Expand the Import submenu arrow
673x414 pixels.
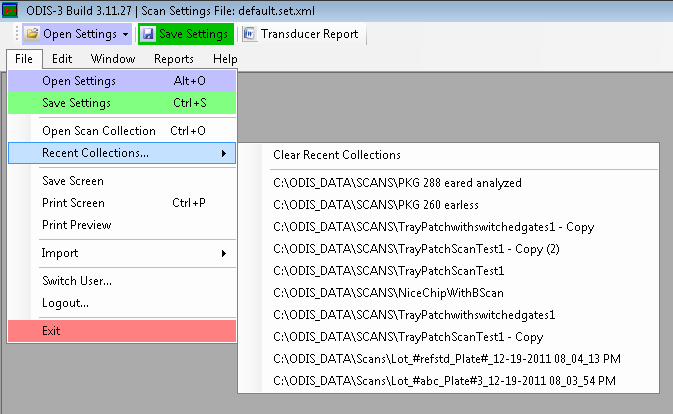tap(222, 253)
